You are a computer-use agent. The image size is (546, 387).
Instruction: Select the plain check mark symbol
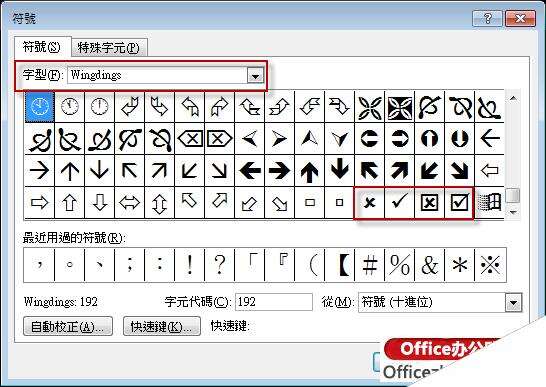click(x=399, y=202)
